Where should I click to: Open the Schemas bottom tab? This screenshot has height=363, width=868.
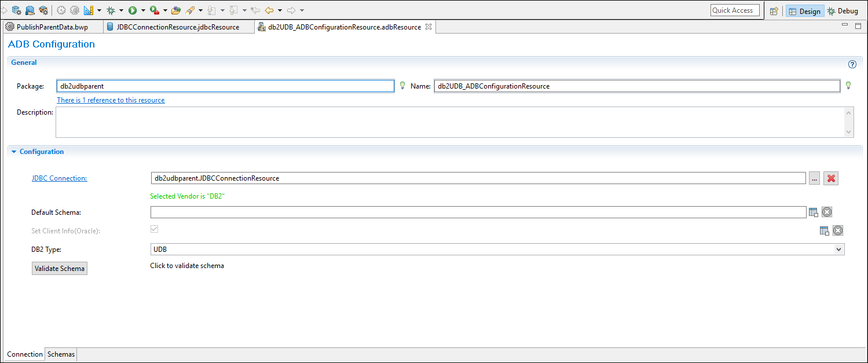pos(61,354)
